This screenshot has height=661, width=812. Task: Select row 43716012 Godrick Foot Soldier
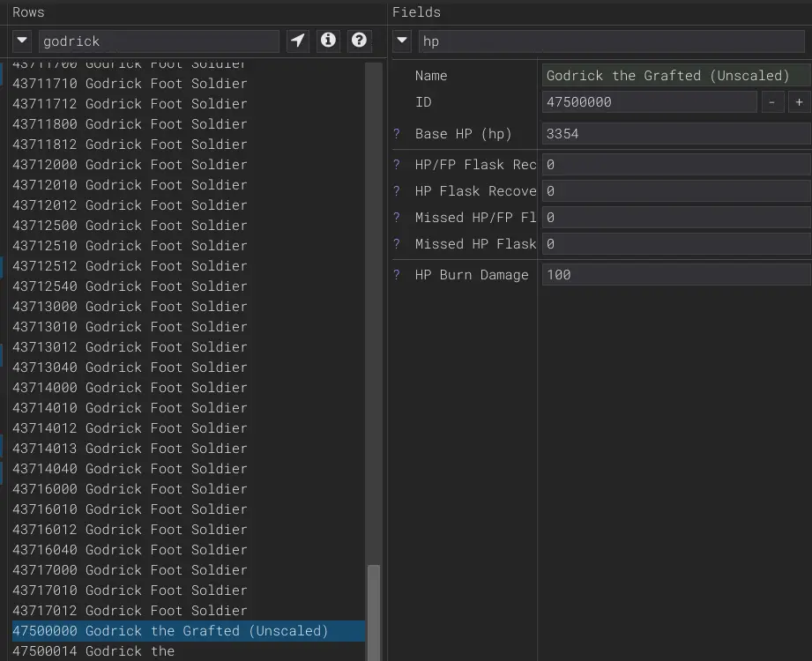(189, 530)
